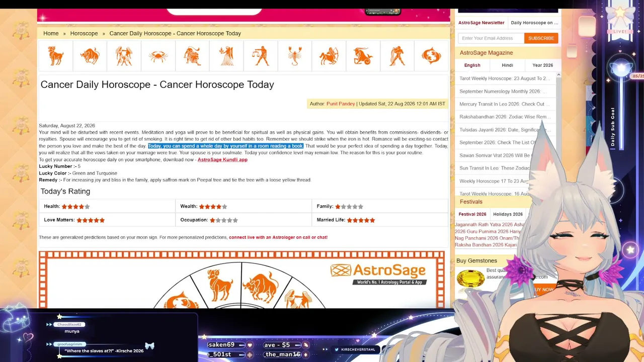Viewport: 644px width, 362px height.
Task: Select the Gemini twins icon in the sign row
Action: pyautogui.click(x=124, y=56)
